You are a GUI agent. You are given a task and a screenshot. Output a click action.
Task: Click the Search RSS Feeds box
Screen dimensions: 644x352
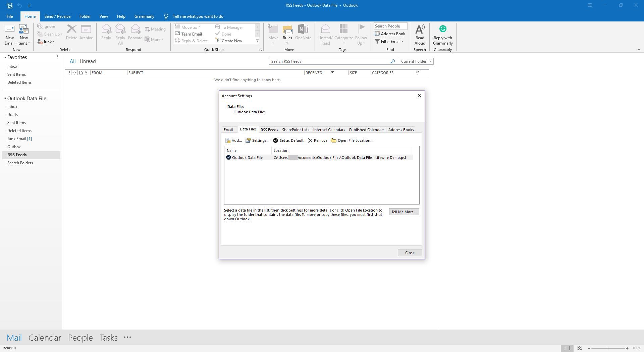[x=329, y=61]
